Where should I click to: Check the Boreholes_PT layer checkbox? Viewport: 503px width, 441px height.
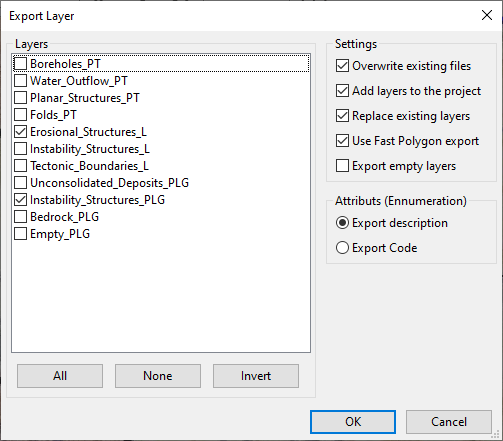point(20,64)
